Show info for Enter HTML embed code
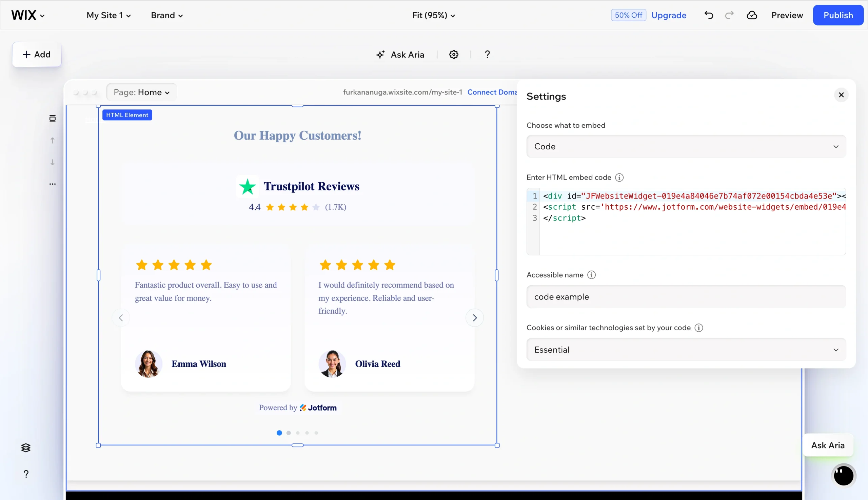Image resolution: width=868 pixels, height=500 pixels. click(x=619, y=178)
